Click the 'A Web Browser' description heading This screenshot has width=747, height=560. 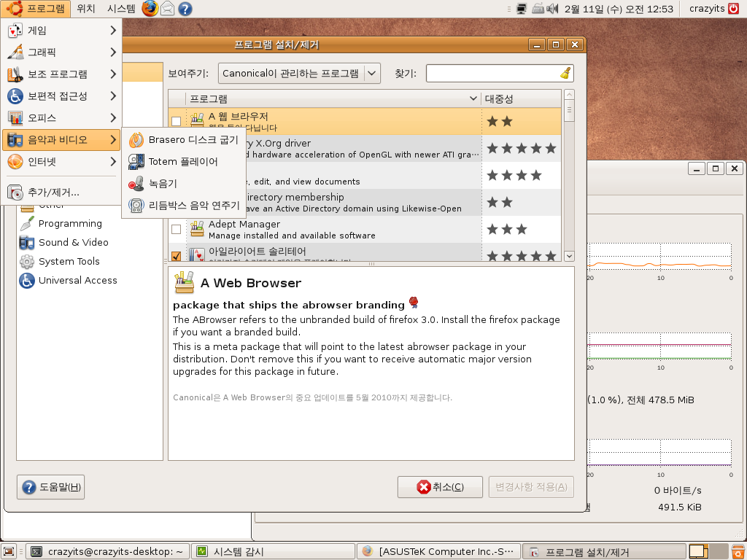pyautogui.click(x=251, y=283)
